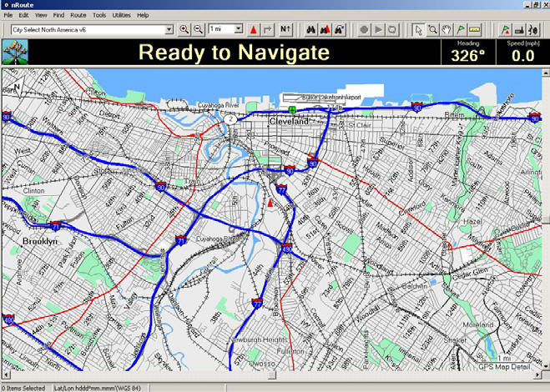Click the 0 Items Selected status text
Viewport: 550px width, 392px height.
[x=23, y=388]
